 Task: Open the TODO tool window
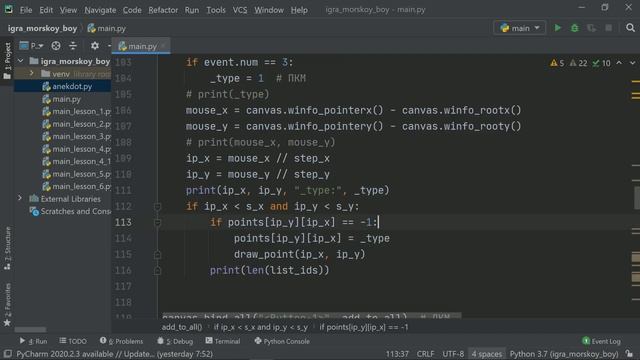pos(73,341)
